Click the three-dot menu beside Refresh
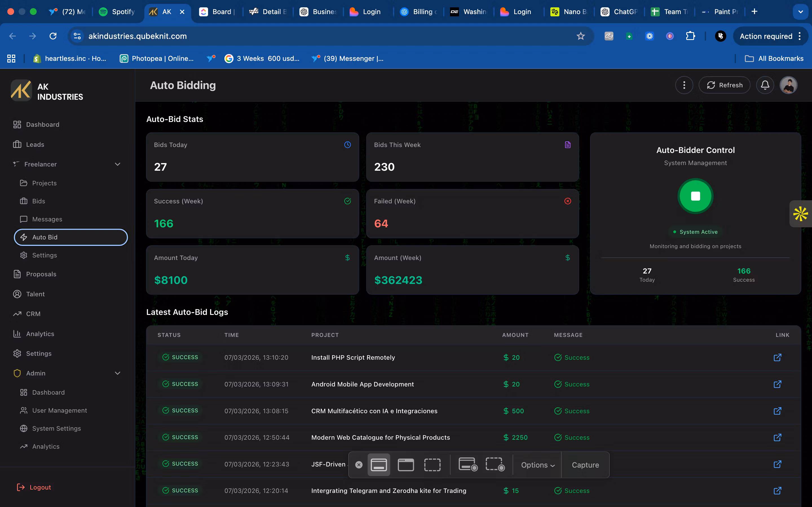 point(684,85)
